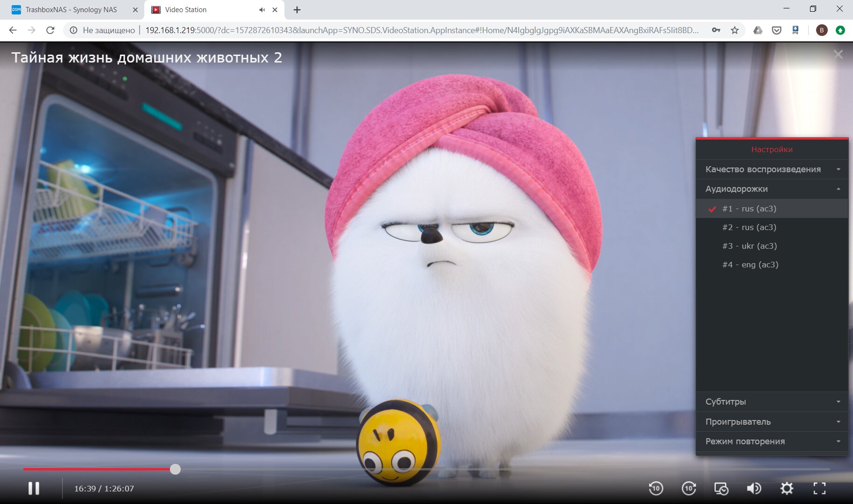Open a new browser tab
853x504 pixels.
297,9
